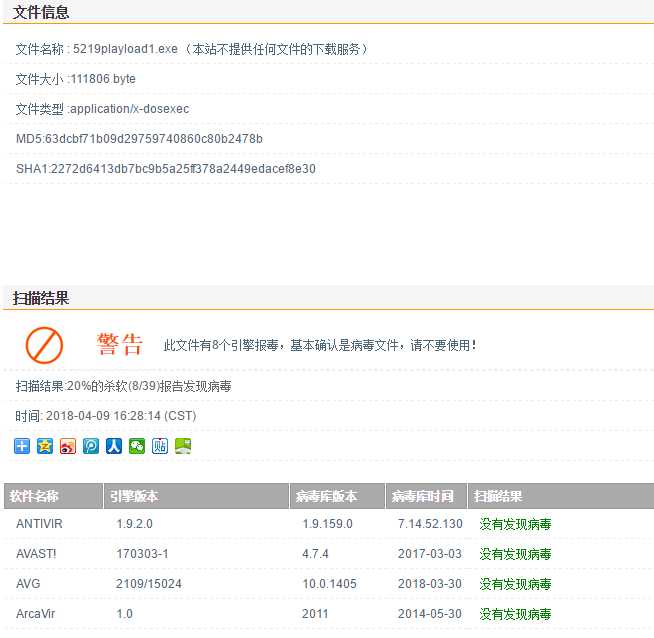This screenshot has width=654, height=638.
Task: Click the 病毒库版本 column header
Action: tap(326, 496)
